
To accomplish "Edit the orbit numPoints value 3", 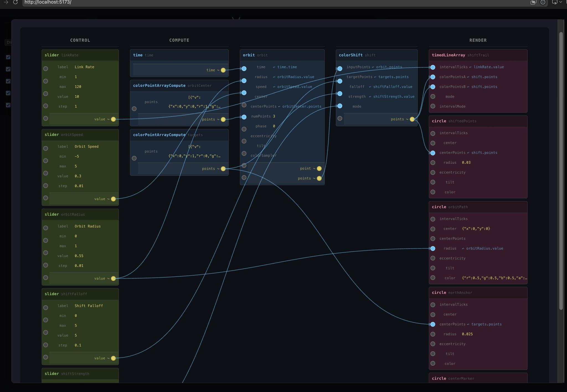I will coord(274,116).
